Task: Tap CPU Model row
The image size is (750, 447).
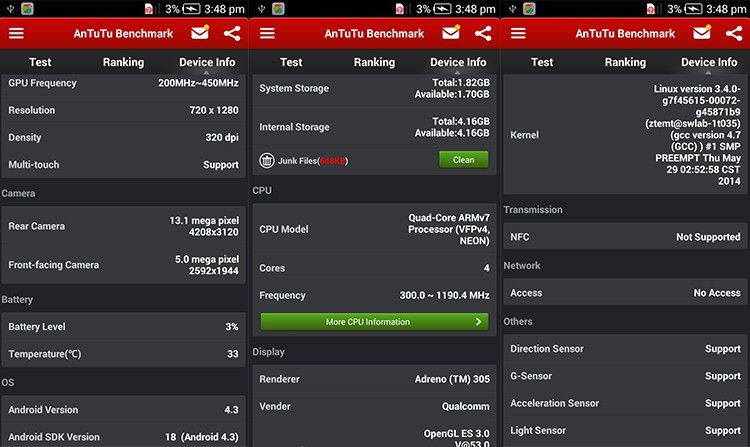Action: pos(375,229)
